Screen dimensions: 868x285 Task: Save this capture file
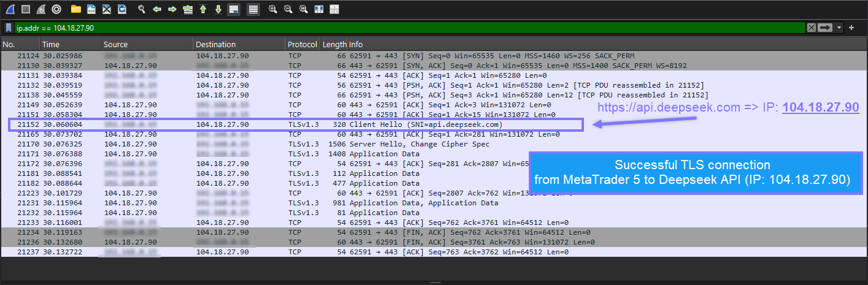coord(91,9)
